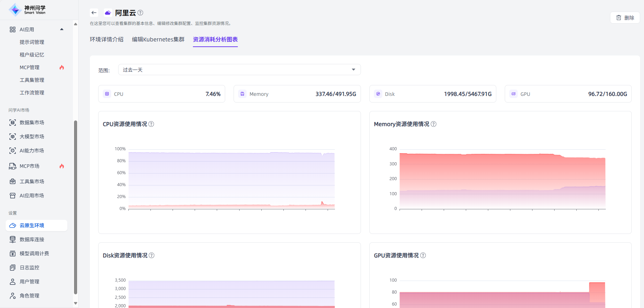
Task: Click the CPU card chip icon
Action: point(107,94)
